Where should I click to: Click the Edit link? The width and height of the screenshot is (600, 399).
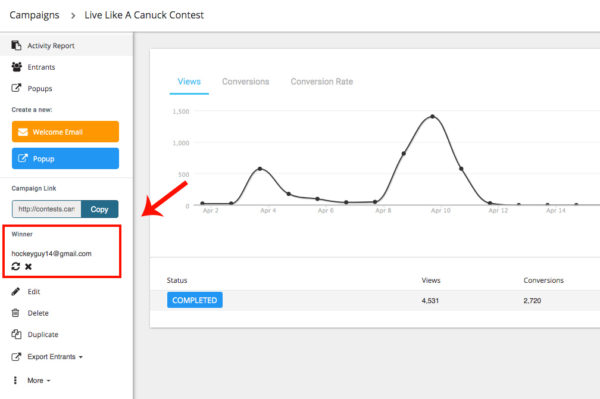(34, 292)
